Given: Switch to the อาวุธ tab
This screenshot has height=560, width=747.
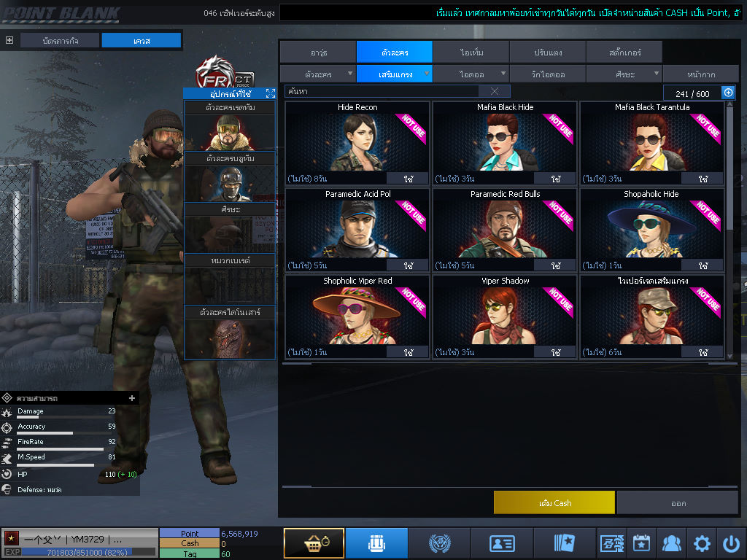Looking at the screenshot, I should [x=317, y=52].
